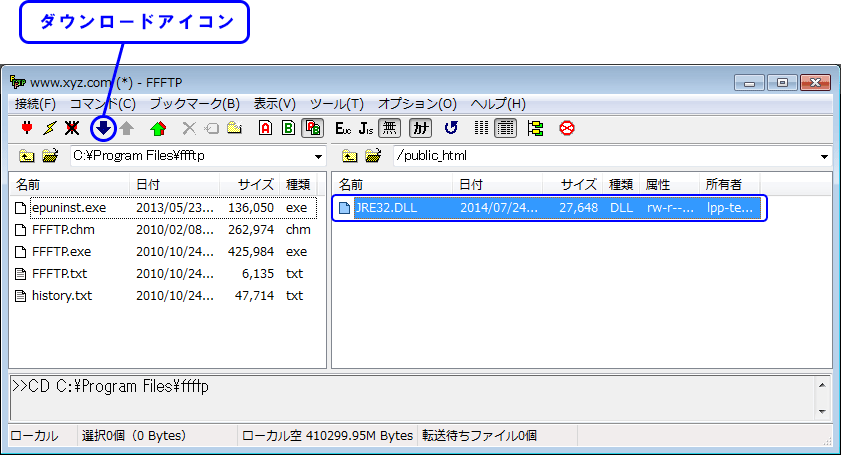
Task: Sort local files by 名前 column
Action: coord(70,185)
